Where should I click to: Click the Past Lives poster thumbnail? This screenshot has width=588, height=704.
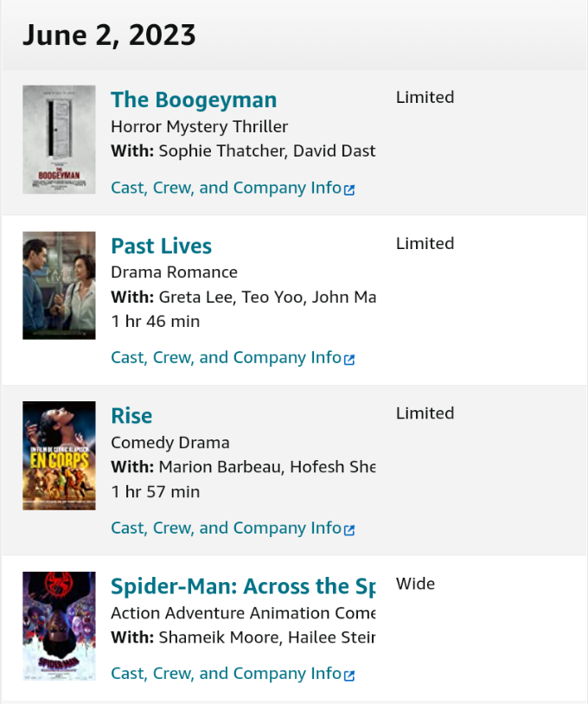(x=59, y=285)
